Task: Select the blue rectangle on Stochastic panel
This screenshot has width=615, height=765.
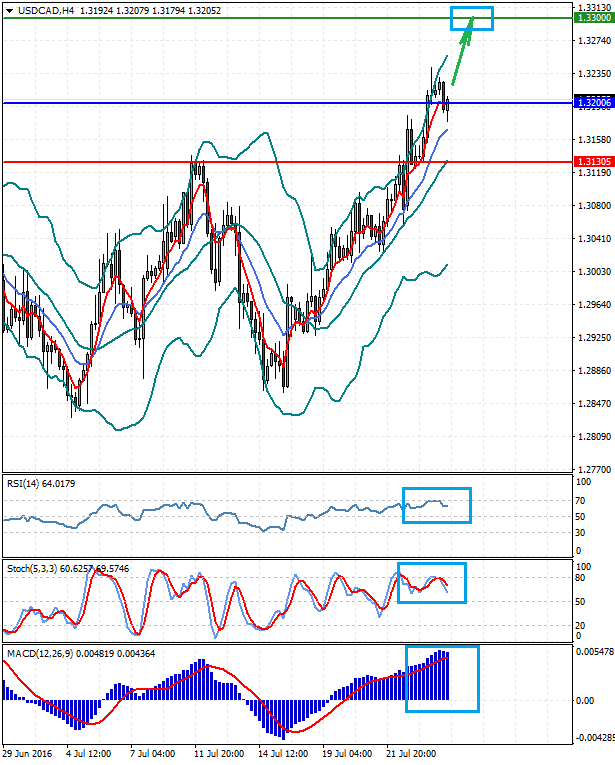Action: pyautogui.click(x=432, y=583)
